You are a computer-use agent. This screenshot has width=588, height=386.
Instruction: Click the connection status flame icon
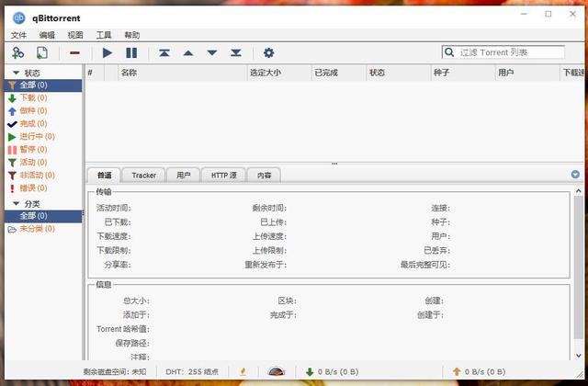pyautogui.click(x=243, y=371)
